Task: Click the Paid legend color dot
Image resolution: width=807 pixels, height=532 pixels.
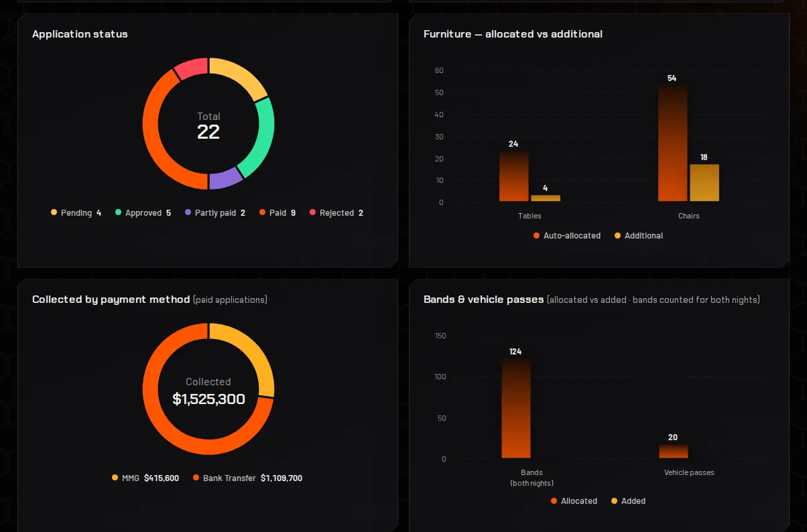Action: pos(262,212)
